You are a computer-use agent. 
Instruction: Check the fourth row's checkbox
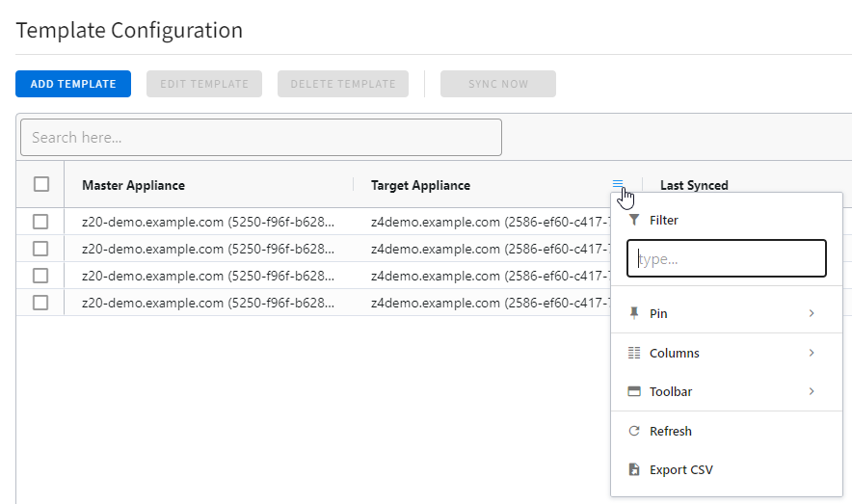click(x=40, y=303)
